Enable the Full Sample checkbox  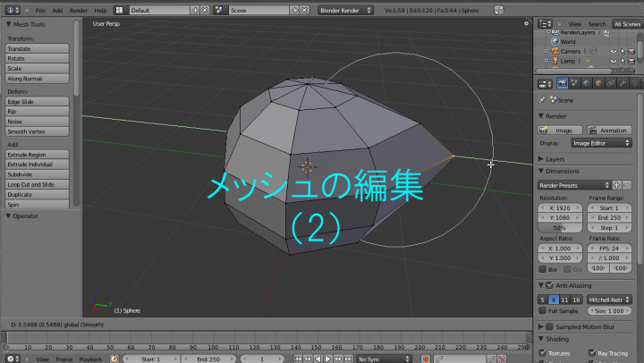[542, 310]
